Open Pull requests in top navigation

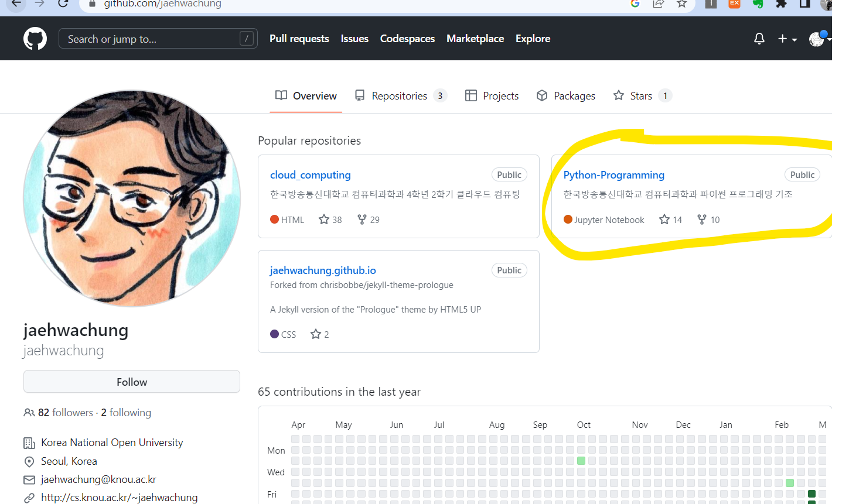click(x=299, y=39)
